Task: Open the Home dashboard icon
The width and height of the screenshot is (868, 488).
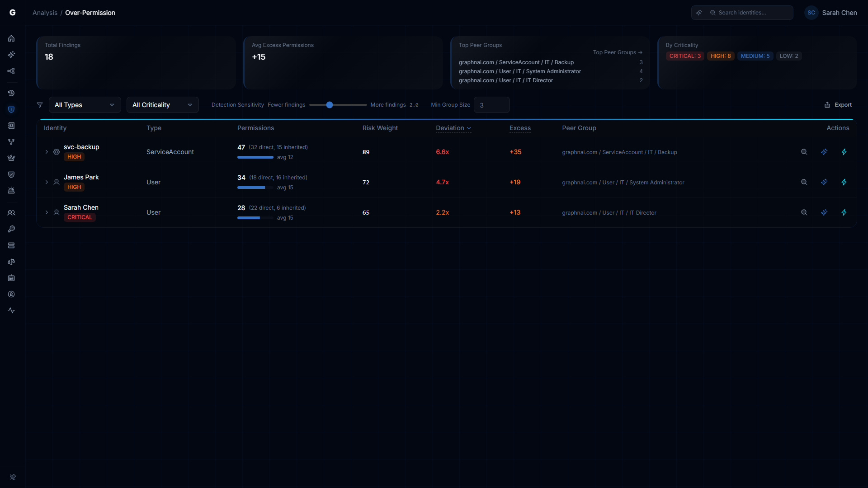Action: click(11, 38)
